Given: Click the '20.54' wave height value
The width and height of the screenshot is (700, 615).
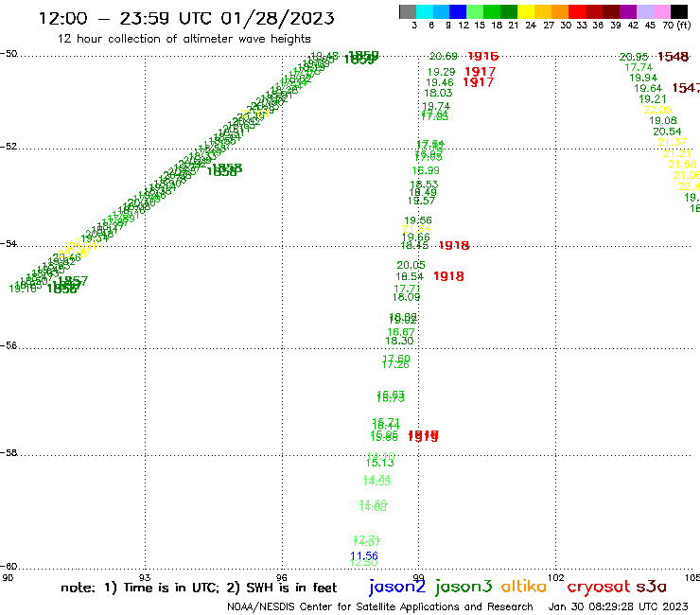Looking at the screenshot, I should 667,132.
